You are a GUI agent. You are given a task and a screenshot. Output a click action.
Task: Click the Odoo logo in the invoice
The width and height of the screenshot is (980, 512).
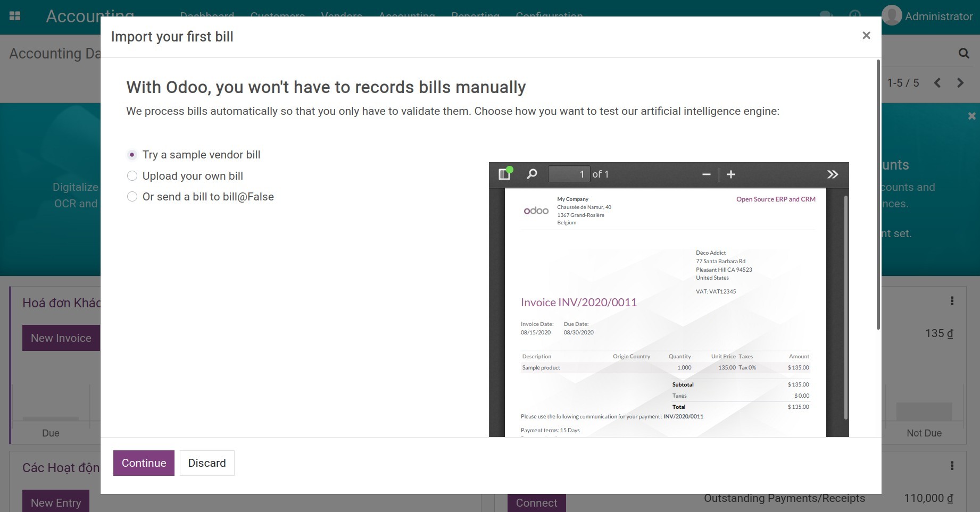pos(536,211)
